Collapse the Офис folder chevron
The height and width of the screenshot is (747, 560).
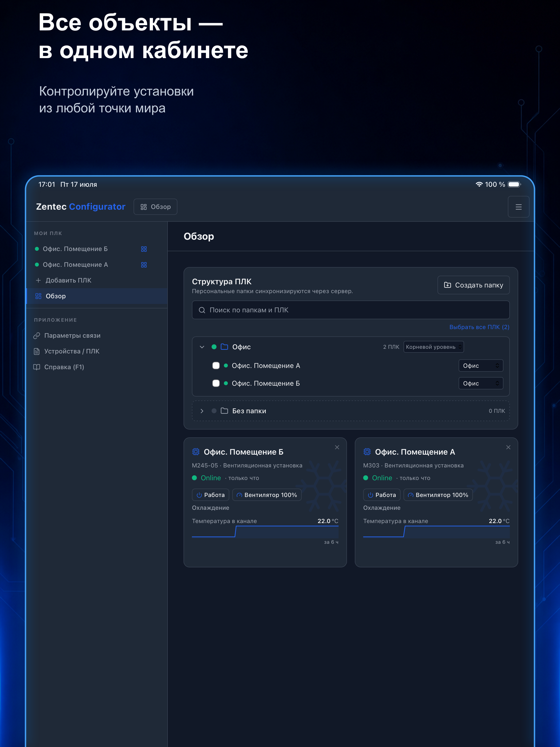click(202, 347)
